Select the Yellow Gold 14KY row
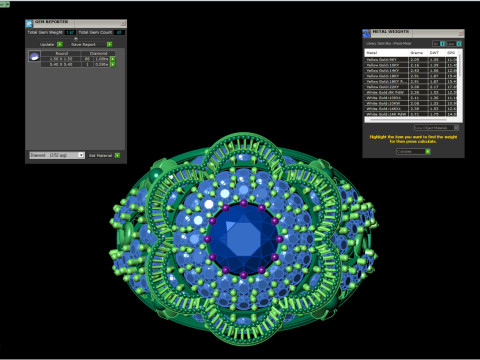The height and width of the screenshot is (360, 480). point(411,71)
